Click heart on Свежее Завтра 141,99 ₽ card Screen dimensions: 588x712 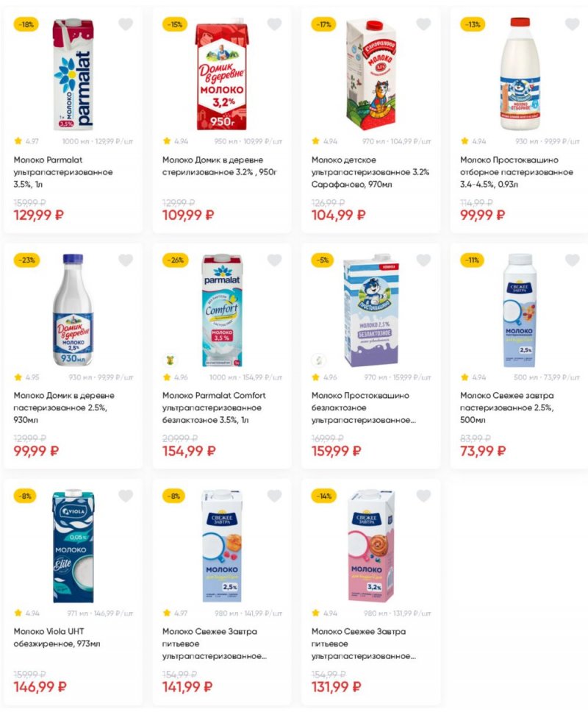pyautogui.click(x=274, y=496)
